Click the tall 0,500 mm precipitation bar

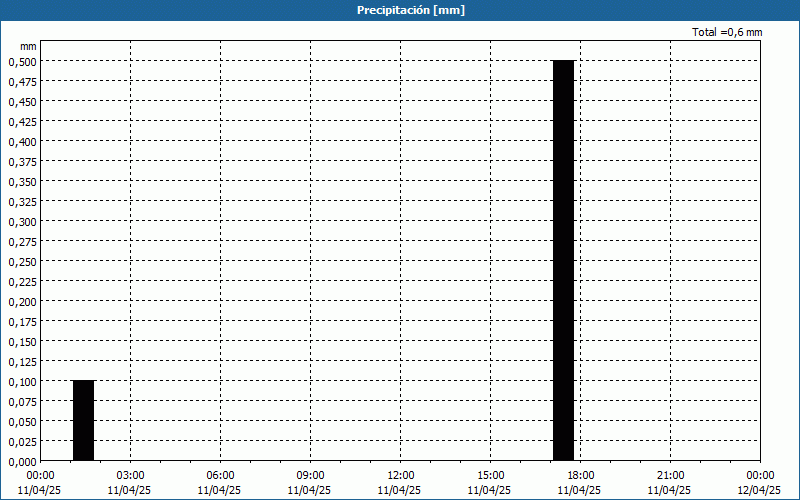564,260
